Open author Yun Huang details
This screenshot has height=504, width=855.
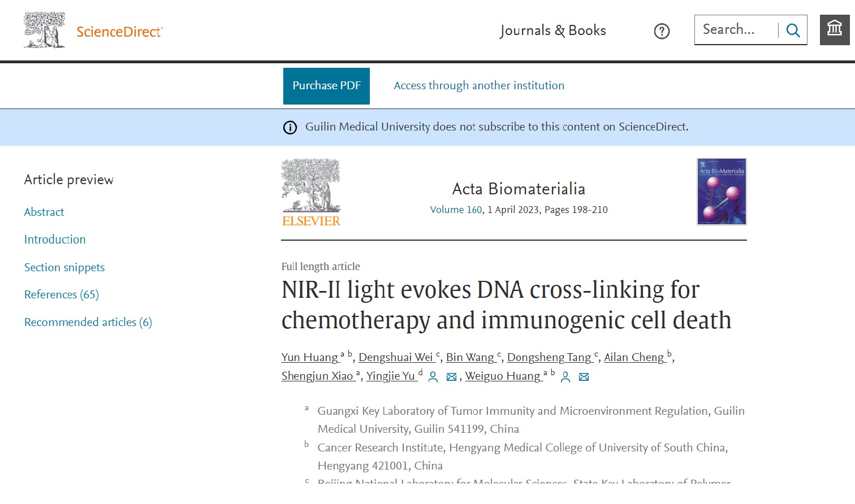pyautogui.click(x=310, y=357)
